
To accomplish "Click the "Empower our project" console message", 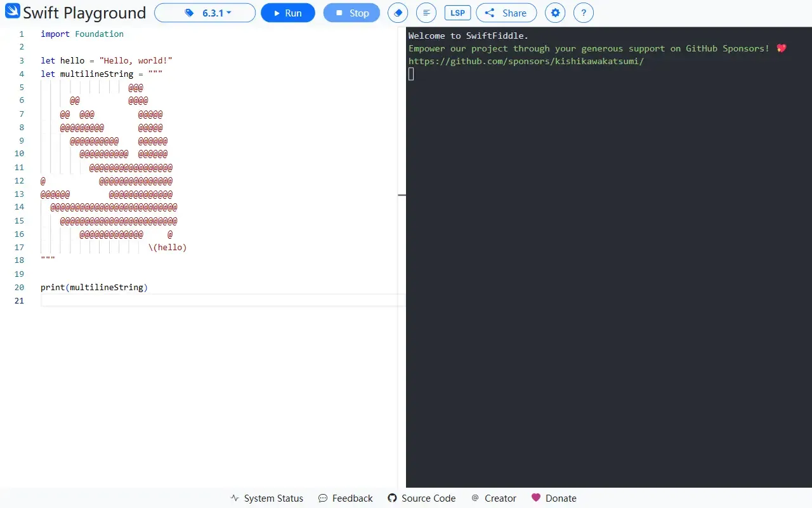I will coord(597,49).
